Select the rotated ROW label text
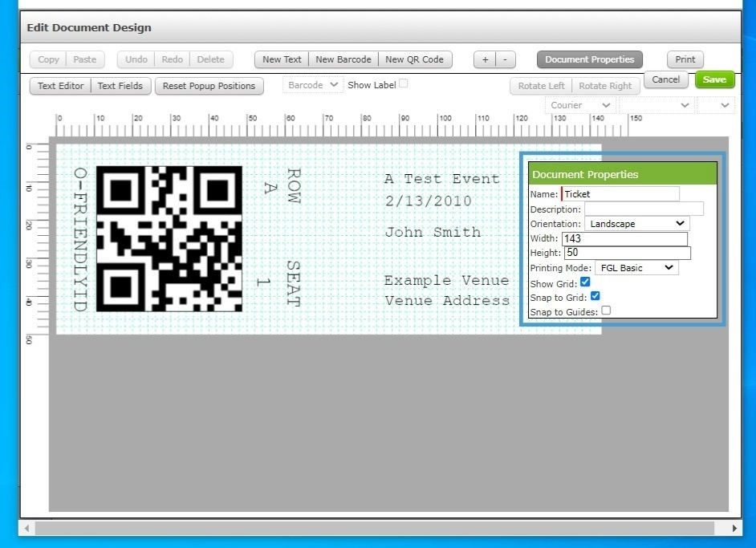Viewport: 756px width, 548px height. (x=294, y=185)
